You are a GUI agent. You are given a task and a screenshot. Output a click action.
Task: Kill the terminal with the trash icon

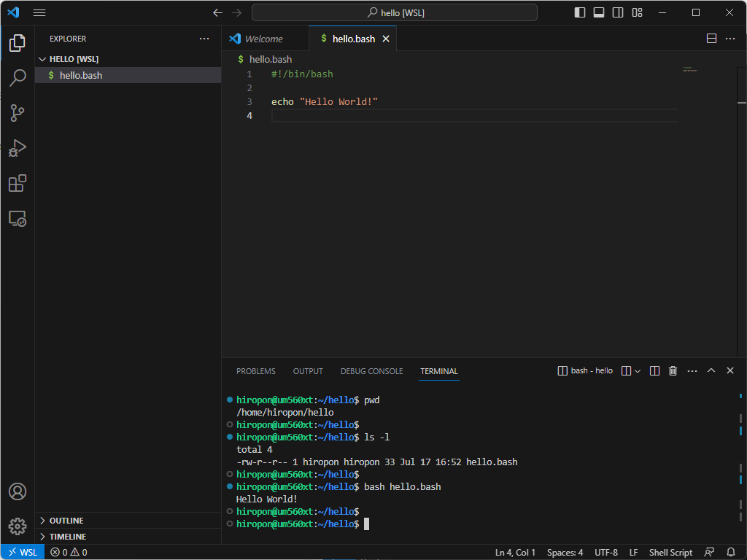click(673, 370)
